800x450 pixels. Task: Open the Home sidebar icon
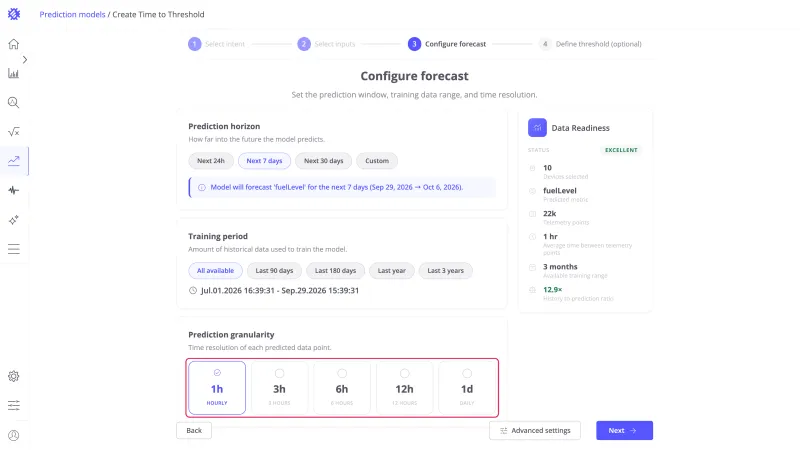pos(14,44)
